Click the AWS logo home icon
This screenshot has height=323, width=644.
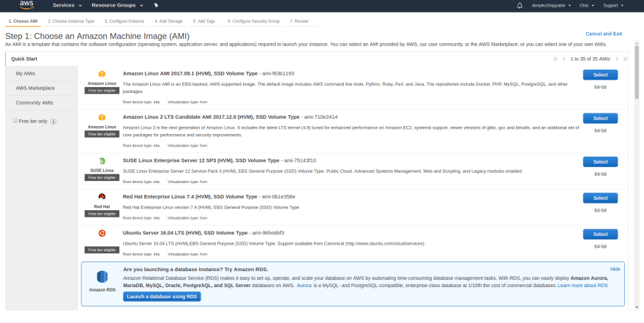(x=26, y=5)
